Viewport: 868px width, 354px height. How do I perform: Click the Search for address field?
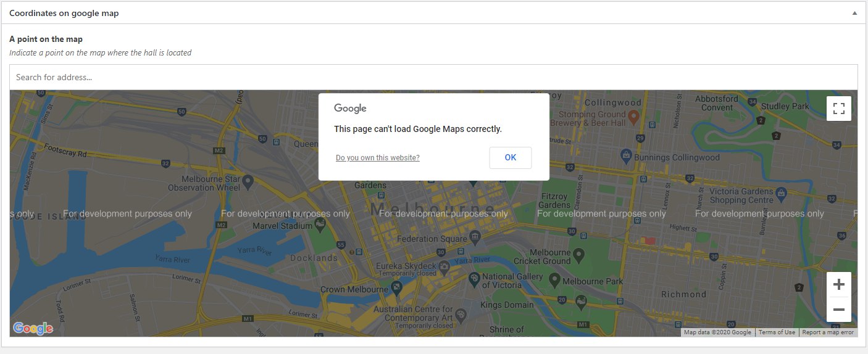(433, 77)
